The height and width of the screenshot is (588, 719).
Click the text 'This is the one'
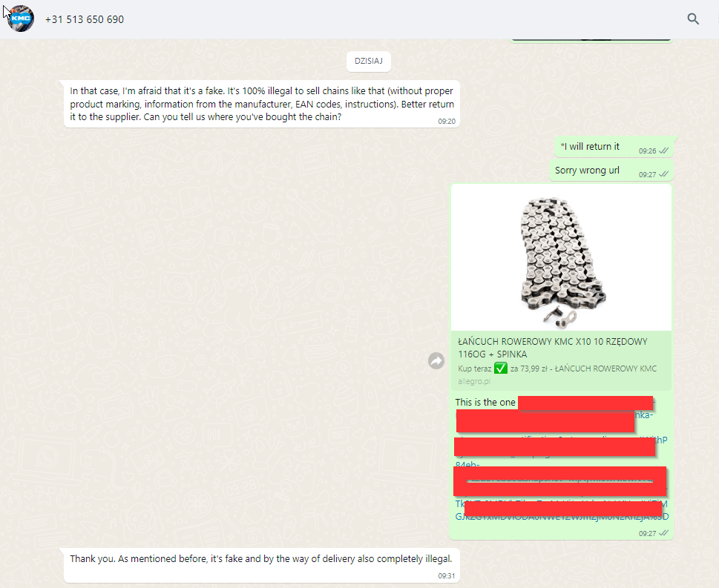click(x=485, y=403)
